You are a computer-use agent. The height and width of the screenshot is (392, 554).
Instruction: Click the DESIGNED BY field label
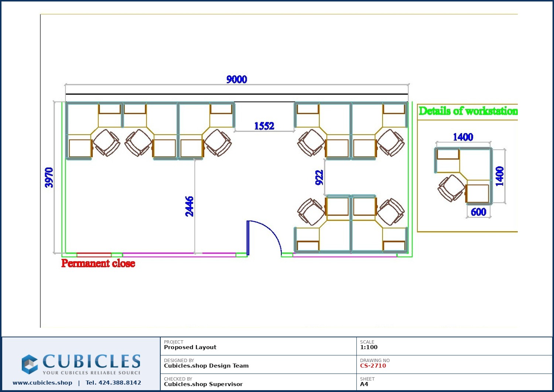pyautogui.click(x=179, y=361)
